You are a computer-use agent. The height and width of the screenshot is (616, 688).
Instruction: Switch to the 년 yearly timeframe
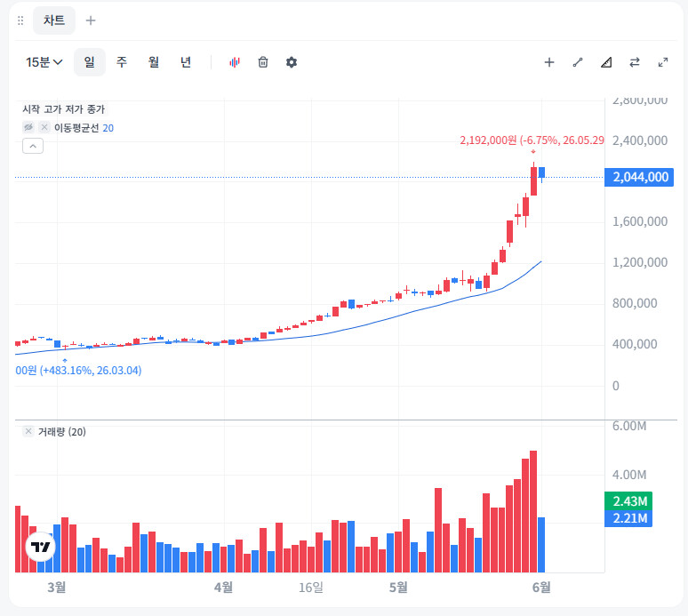(186, 62)
